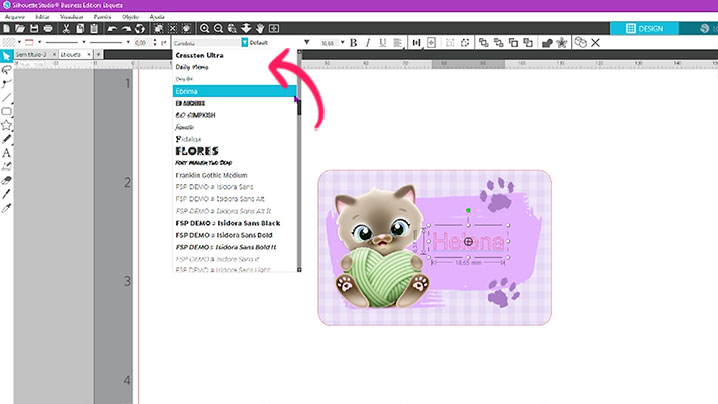Click the Cut scissors icon

[x=65, y=28]
